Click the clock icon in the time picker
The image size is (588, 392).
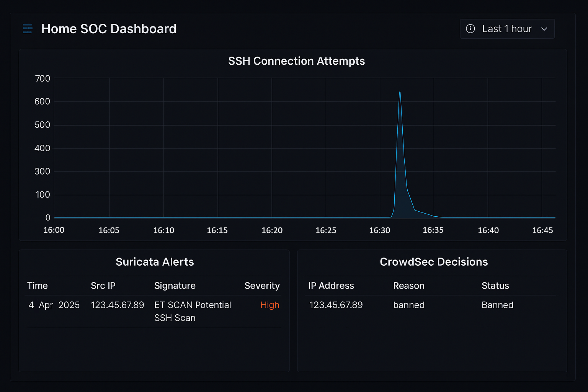click(x=470, y=29)
